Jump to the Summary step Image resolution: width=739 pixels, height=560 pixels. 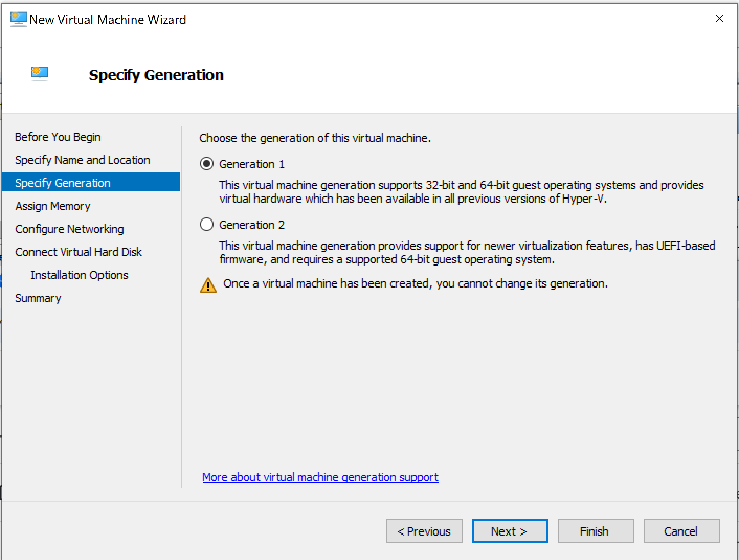[38, 298]
